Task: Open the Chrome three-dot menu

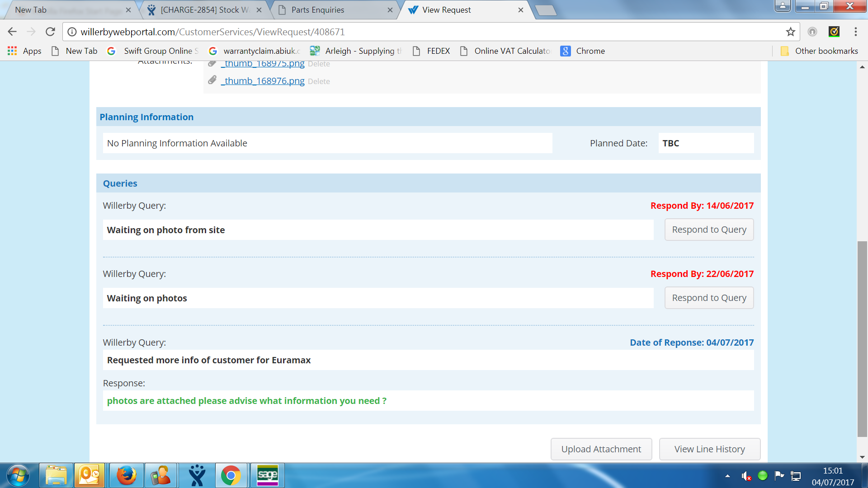Action: point(855,32)
